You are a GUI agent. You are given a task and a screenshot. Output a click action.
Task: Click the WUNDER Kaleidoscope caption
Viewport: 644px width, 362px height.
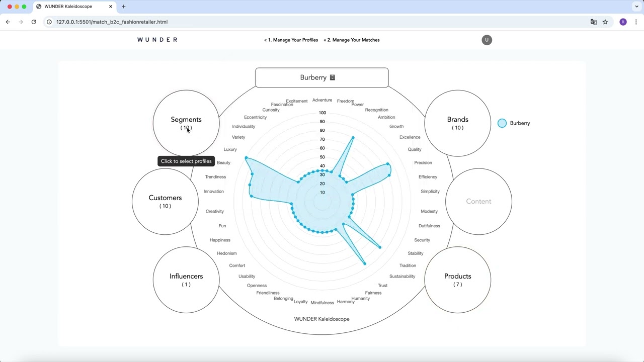point(321,319)
